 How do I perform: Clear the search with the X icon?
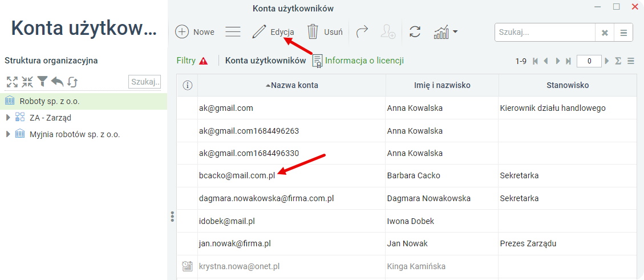605,33
